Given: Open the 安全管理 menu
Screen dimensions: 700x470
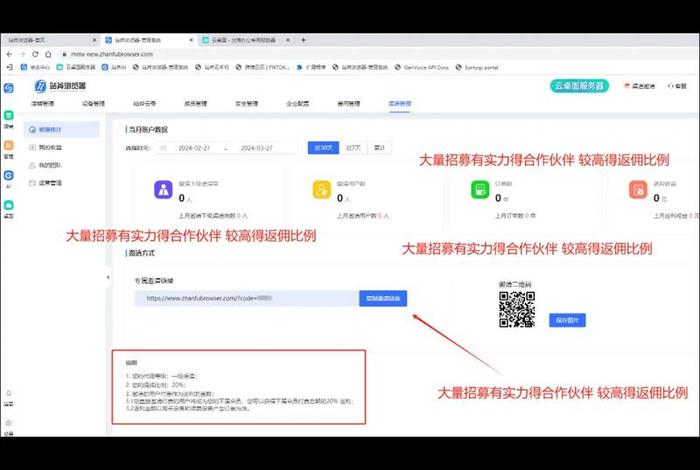Looking at the screenshot, I should click(246, 104).
